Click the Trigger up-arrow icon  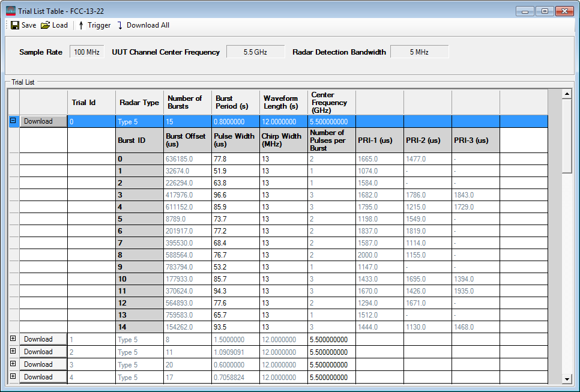click(81, 25)
